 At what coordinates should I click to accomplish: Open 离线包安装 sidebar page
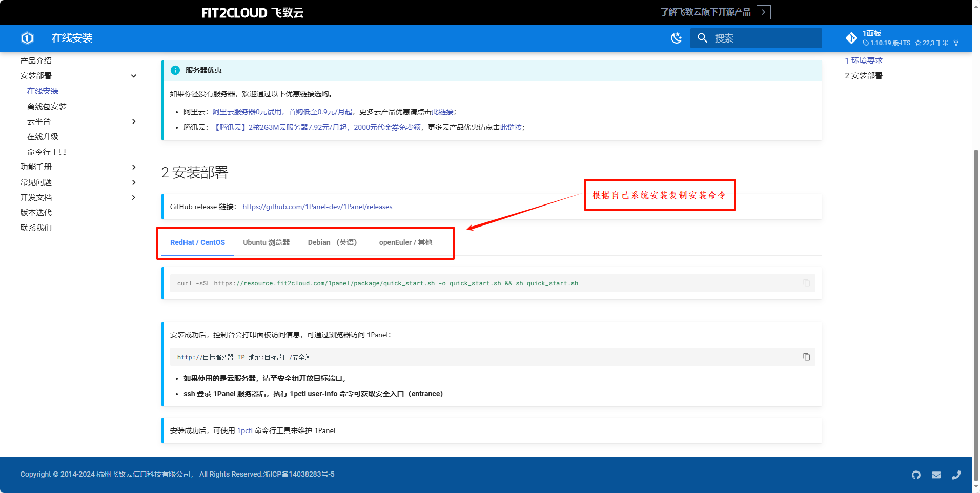pos(47,106)
